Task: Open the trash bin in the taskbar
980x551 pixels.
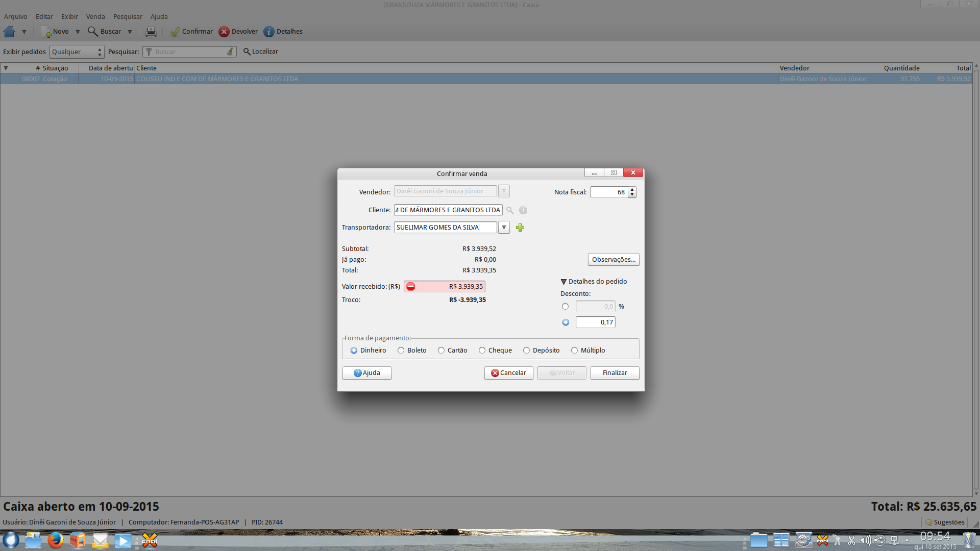Action: pos(969,540)
